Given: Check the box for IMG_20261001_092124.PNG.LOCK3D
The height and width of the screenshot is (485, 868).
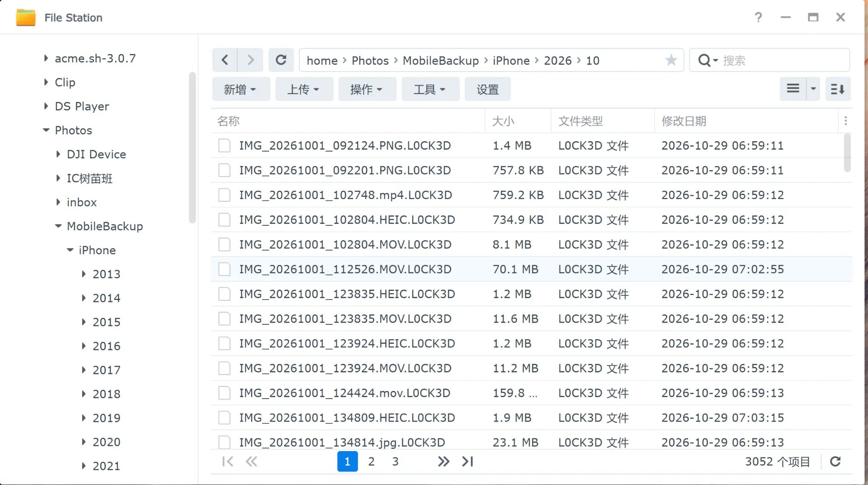Looking at the screenshot, I should coord(224,146).
